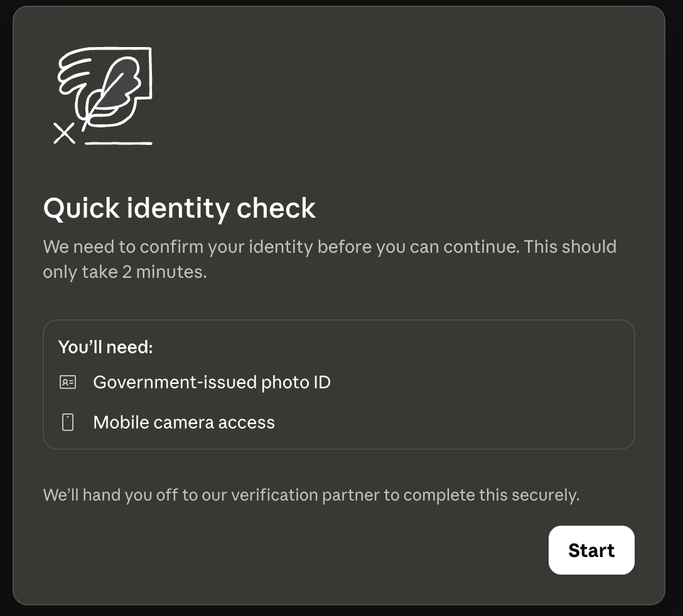Click the confirm your identity description
683x616 pixels.
[x=330, y=259]
